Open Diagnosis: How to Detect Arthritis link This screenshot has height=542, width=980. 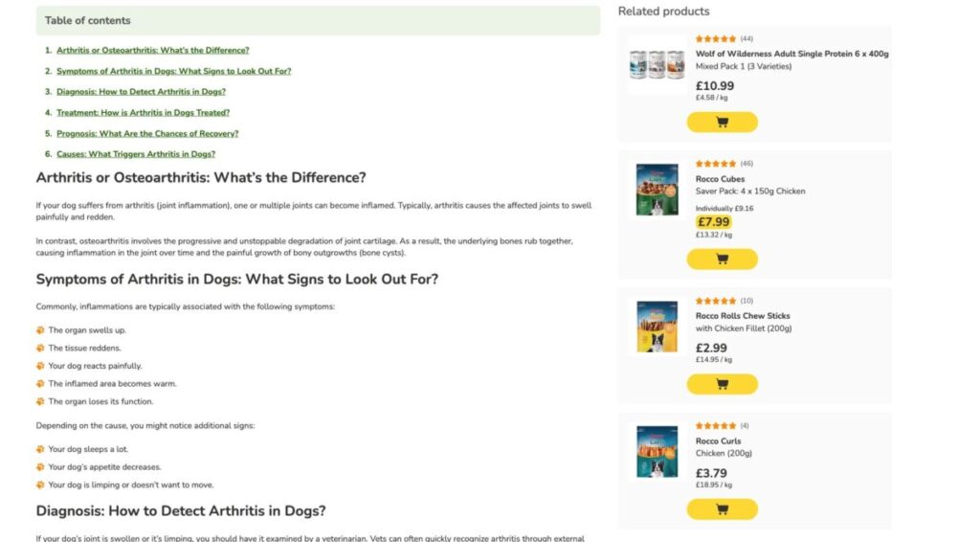click(141, 92)
